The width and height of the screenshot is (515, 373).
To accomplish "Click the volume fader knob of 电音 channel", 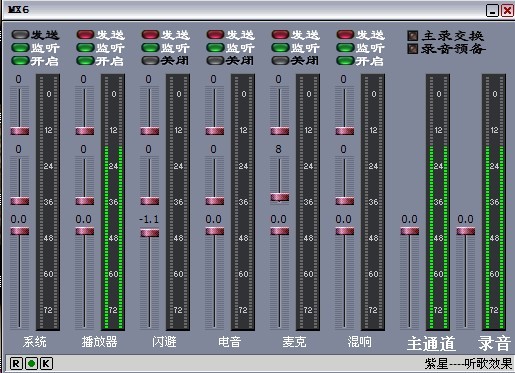I will coord(215,231).
